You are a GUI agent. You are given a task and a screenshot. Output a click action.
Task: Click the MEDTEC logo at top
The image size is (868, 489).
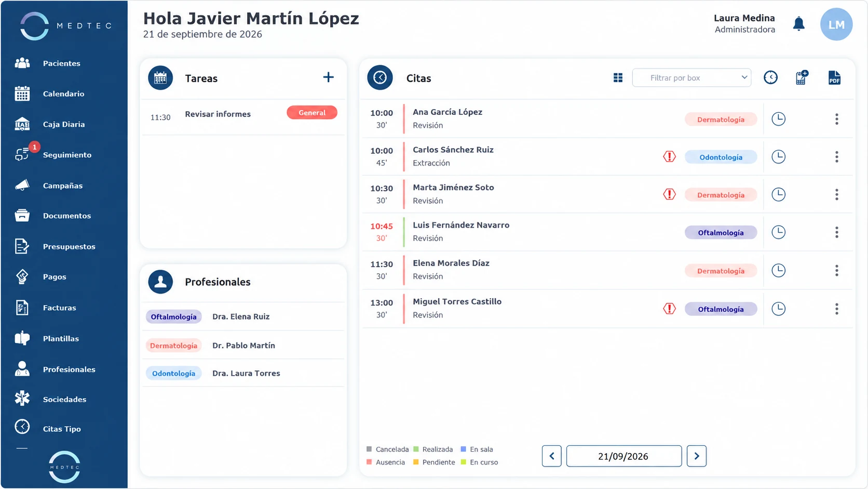click(65, 25)
